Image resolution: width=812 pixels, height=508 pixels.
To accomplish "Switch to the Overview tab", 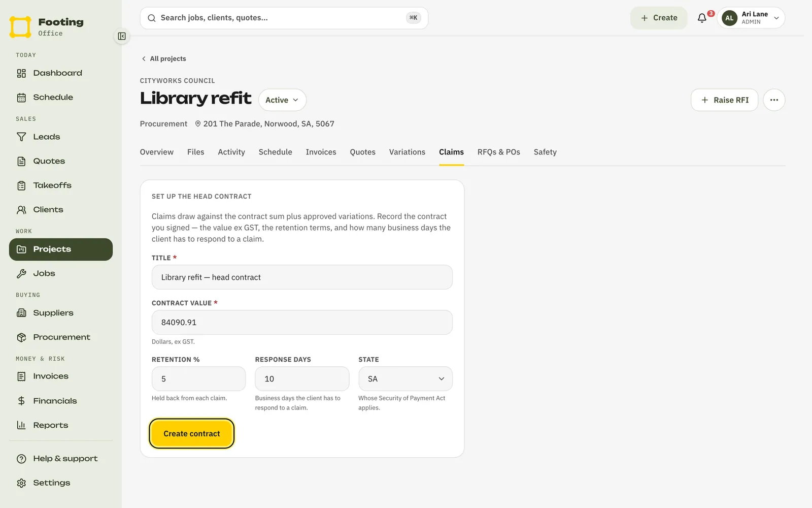I will click(157, 152).
